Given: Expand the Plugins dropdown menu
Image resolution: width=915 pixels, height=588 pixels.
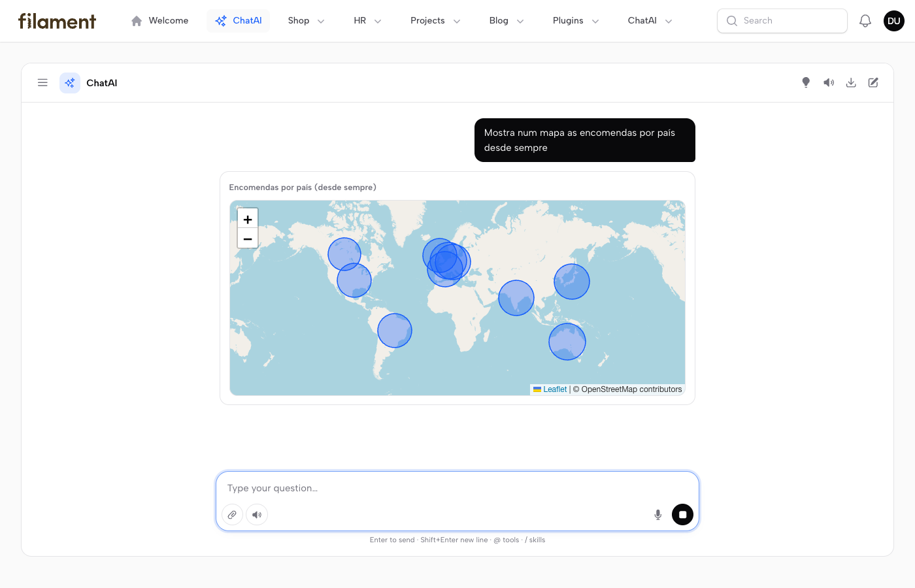Looking at the screenshot, I should coord(576,21).
